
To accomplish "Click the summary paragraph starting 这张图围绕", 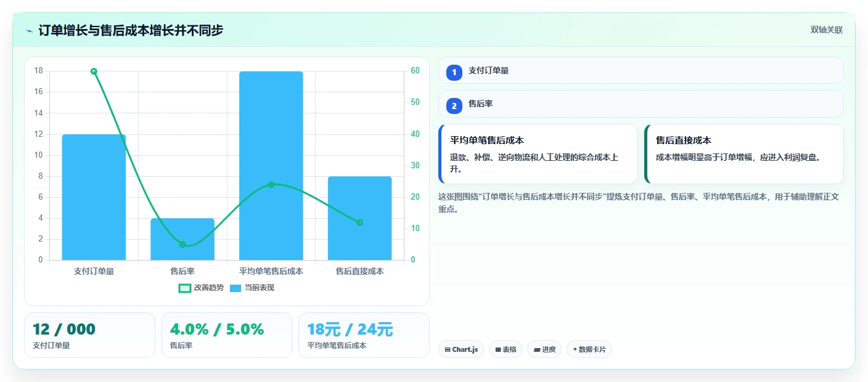I will coord(639,203).
